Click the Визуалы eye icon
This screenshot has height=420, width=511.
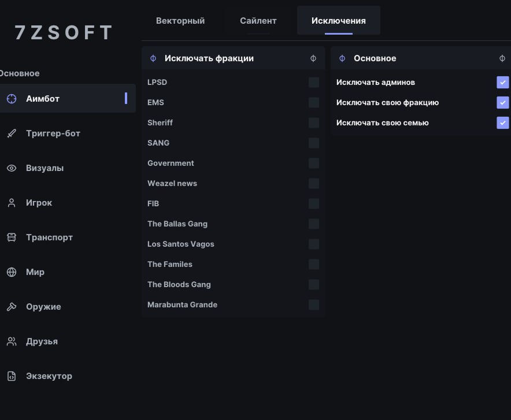pyautogui.click(x=12, y=168)
